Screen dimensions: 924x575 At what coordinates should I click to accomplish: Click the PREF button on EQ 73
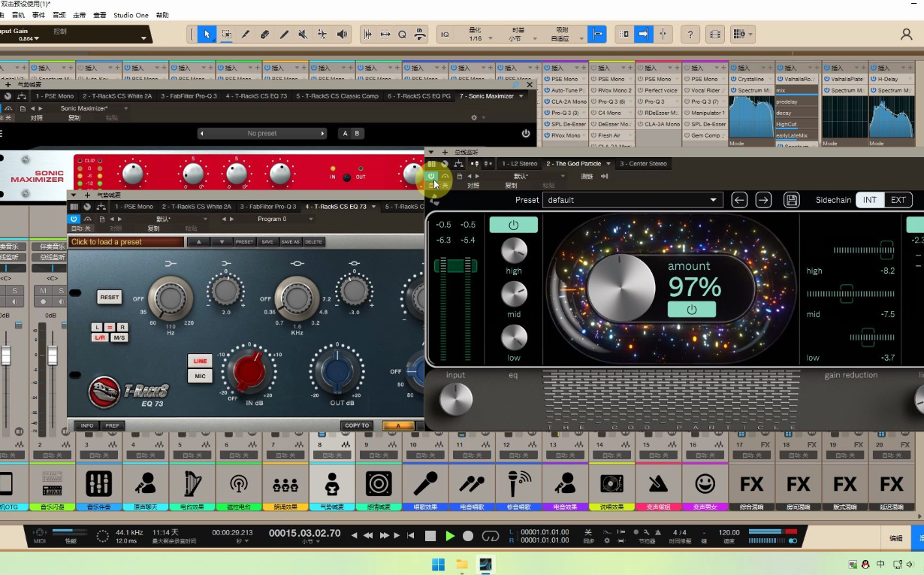112,425
